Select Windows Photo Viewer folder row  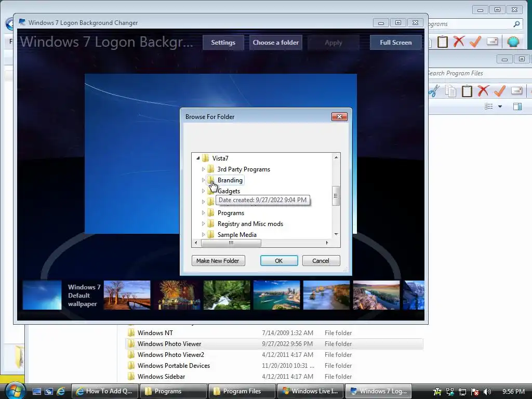(274, 344)
